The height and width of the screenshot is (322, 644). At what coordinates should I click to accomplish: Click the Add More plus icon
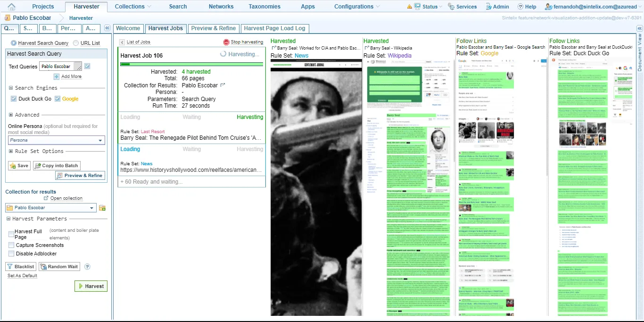point(57,76)
